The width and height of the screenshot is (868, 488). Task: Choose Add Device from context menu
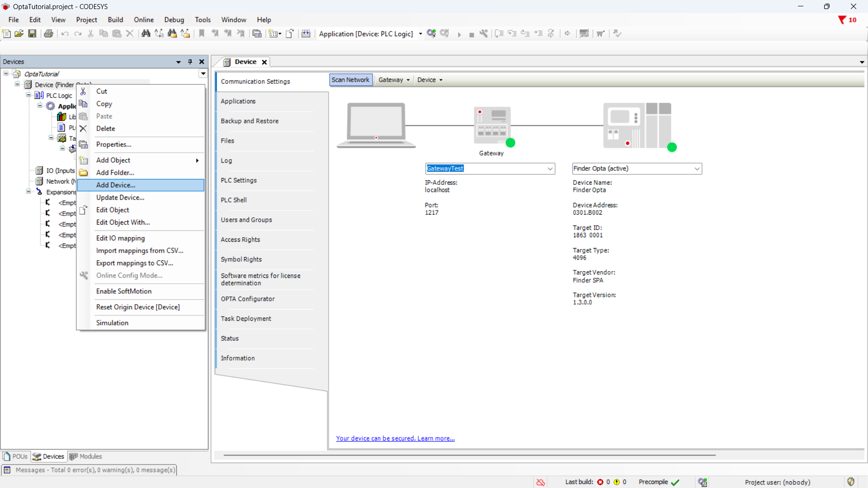[x=116, y=185]
